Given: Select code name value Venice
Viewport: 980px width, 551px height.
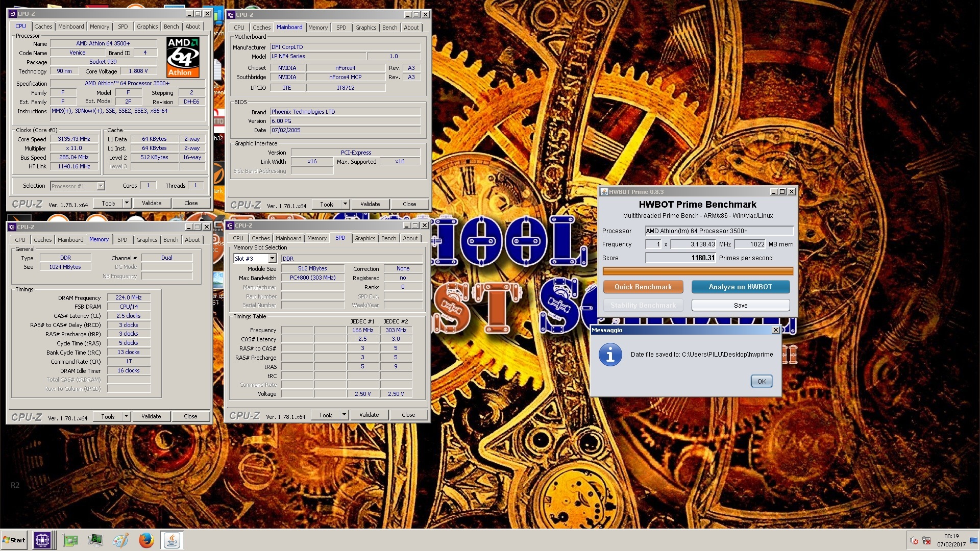Looking at the screenshot, I should pyautogui.click(x=78, y=53).
